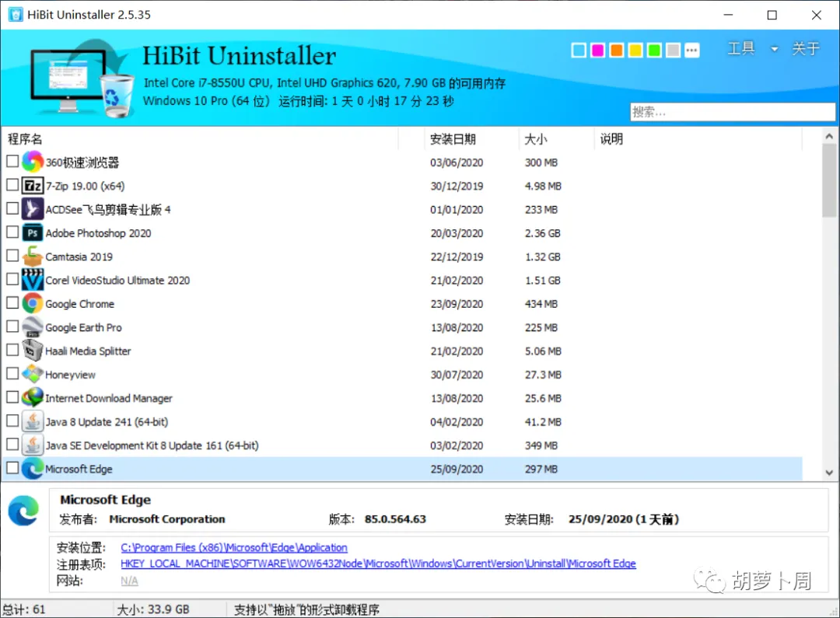The height and width of the screenshot is (618, 840).
Task: Check the Adobe Photoshop 2020 checkbox
Action: click(12, 232)
